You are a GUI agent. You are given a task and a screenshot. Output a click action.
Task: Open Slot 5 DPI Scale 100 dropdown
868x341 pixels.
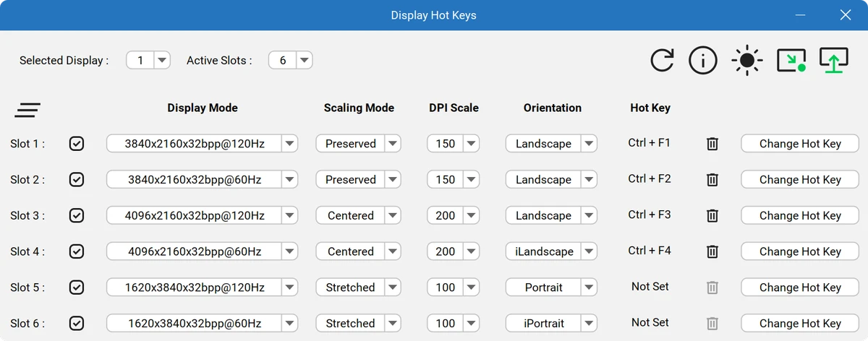tap(454, 288)
